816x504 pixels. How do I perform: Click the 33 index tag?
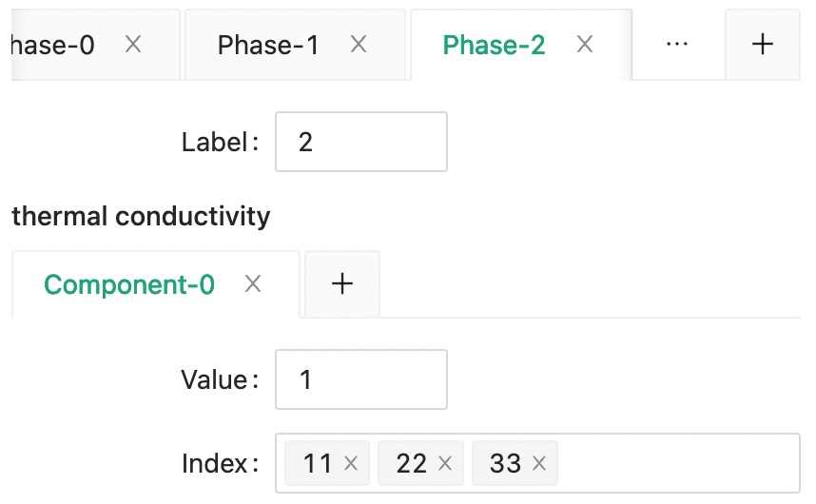506,463
